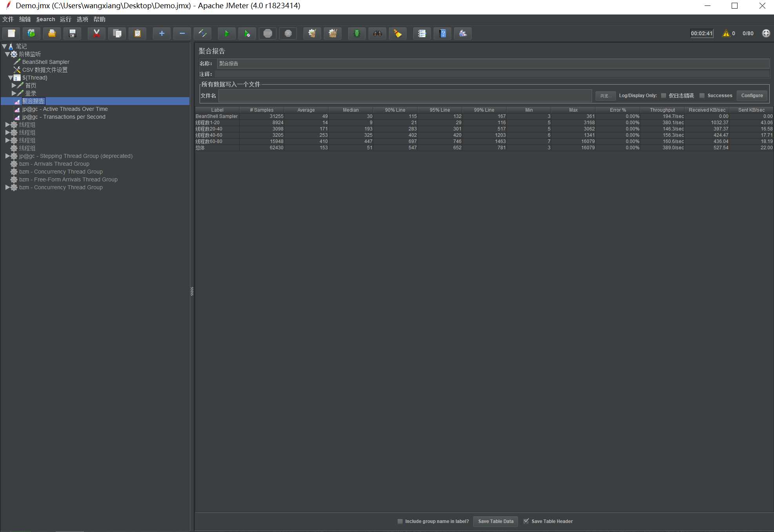This screenshot has width=774, height=532.
Task: Click the 线程数60-80 row label
Action: pyautogui.click(x=209, y=141)
